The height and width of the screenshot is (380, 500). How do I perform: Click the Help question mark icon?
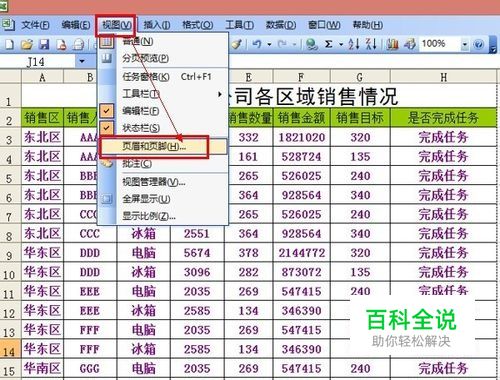click(x=479, y=44)
